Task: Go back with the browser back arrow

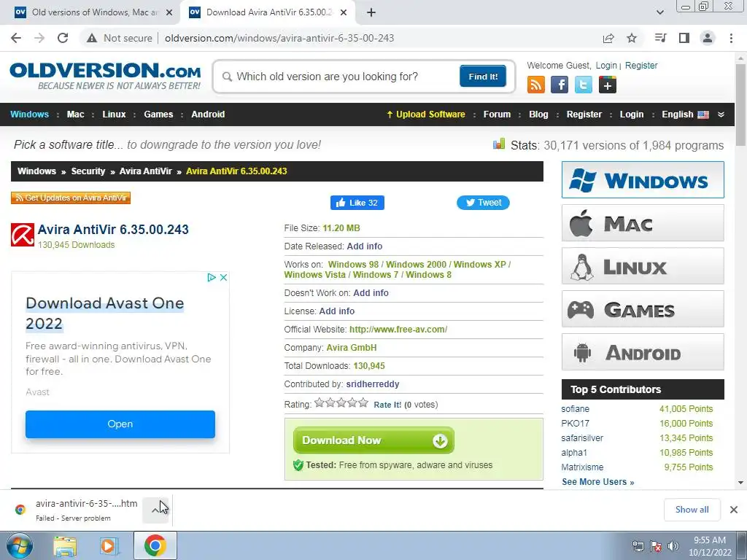Action: coord(16,38)
